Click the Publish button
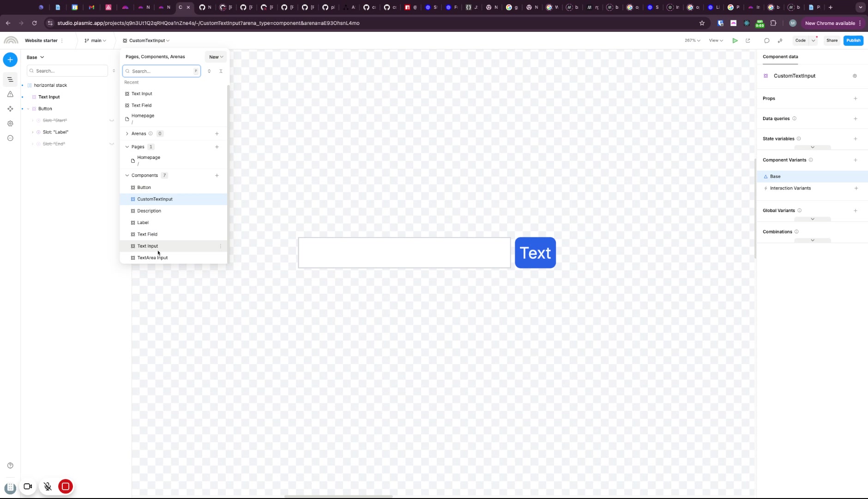 853,41
